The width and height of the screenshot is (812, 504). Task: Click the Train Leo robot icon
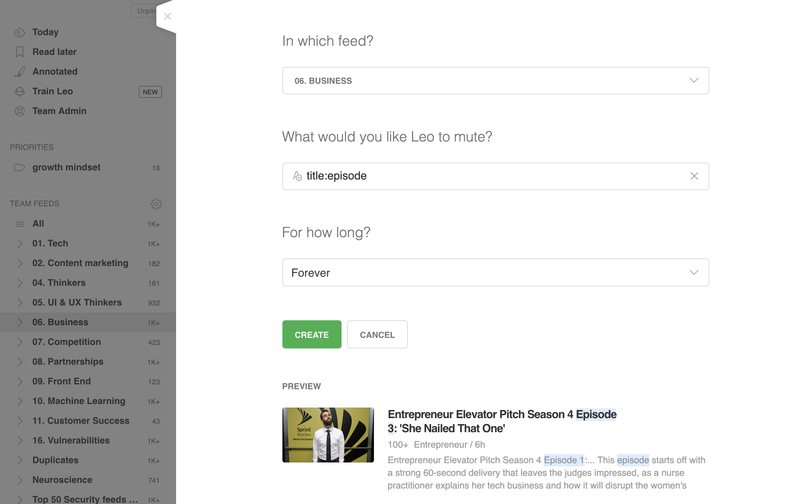pyautogui.click(x=20, y=92)
